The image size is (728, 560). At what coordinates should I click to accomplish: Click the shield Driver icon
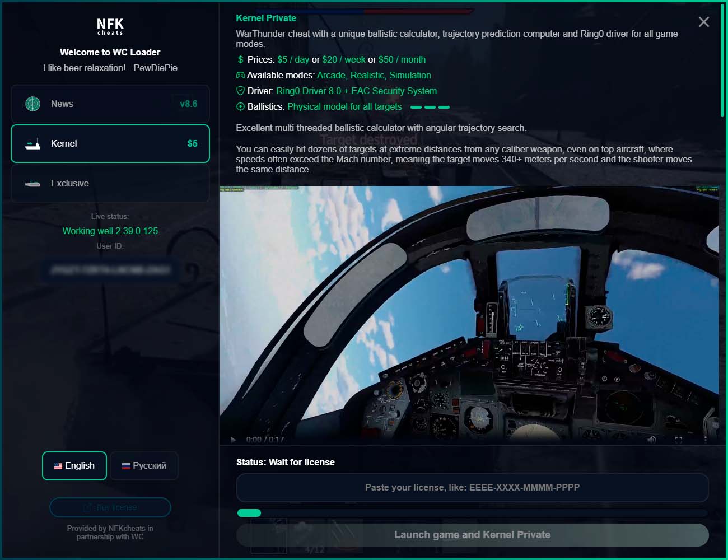[x=240, y=91]
